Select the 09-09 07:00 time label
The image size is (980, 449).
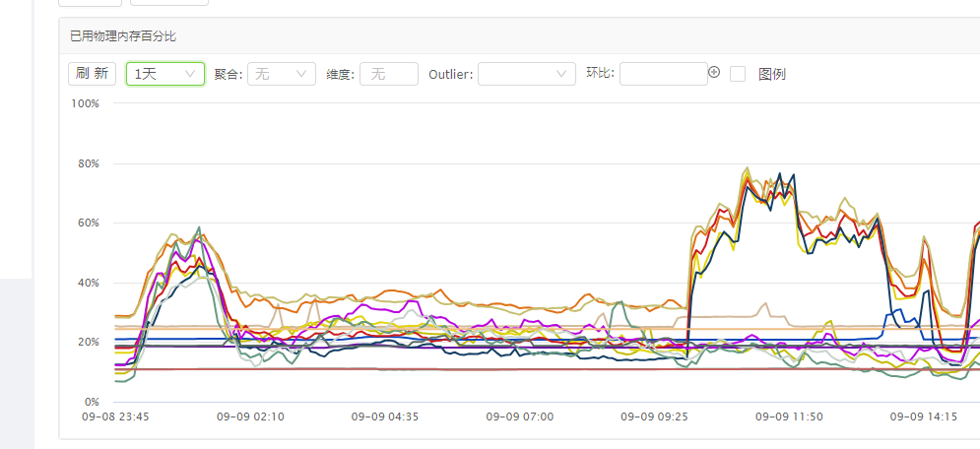520,417
